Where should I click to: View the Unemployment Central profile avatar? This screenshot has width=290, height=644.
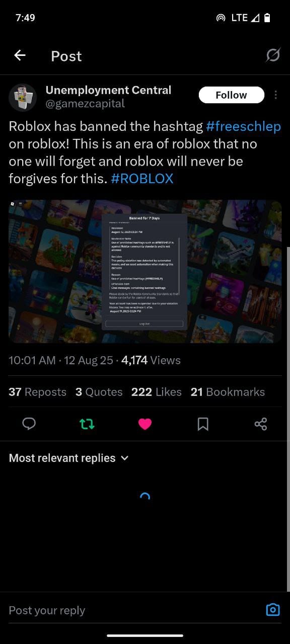[23, 97]
